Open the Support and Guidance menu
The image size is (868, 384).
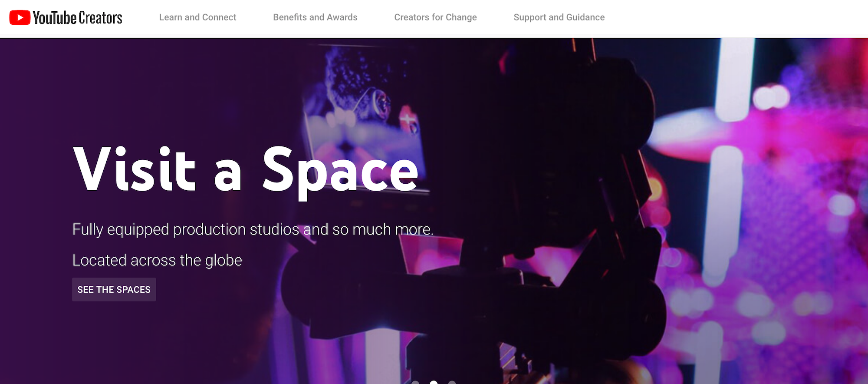click(x=559, y=17)
